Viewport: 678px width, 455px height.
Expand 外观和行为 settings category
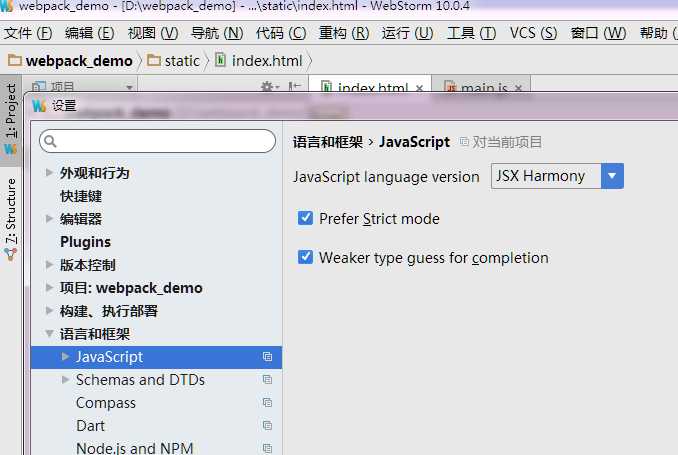(x=49, y=173)
